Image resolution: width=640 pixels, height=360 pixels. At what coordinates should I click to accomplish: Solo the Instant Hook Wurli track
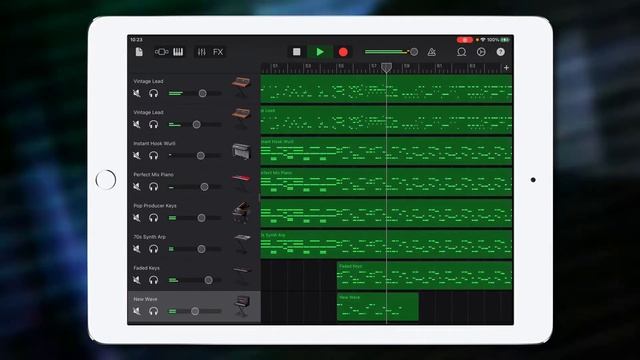153,156
